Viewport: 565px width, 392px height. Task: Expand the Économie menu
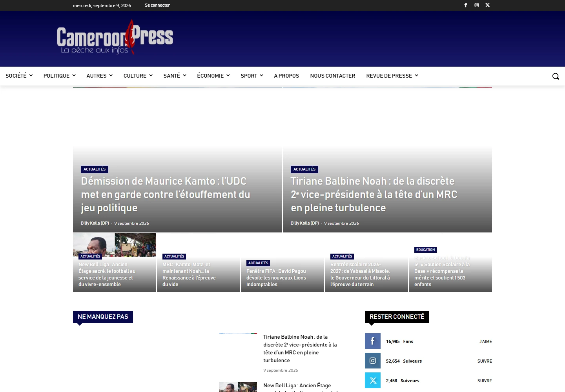(213, 76)
